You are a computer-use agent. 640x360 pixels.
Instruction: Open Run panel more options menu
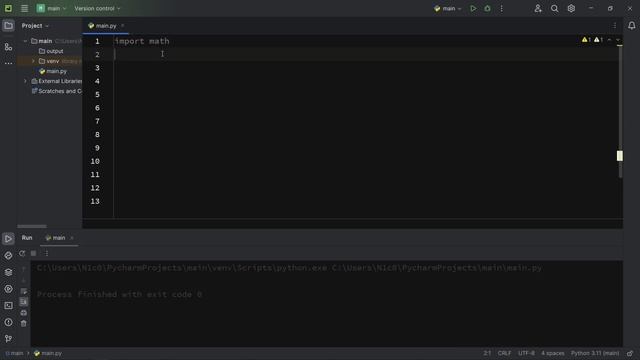coord(47,253)
